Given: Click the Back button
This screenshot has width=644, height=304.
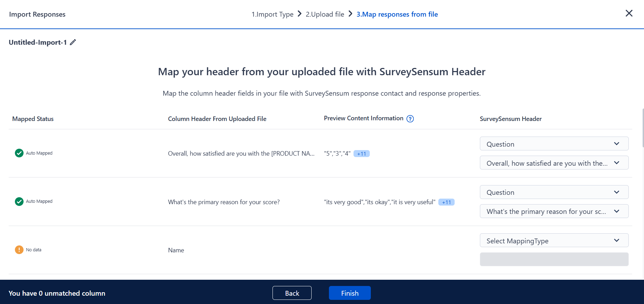Looking at the screenshot, I should tap(292, 293).
